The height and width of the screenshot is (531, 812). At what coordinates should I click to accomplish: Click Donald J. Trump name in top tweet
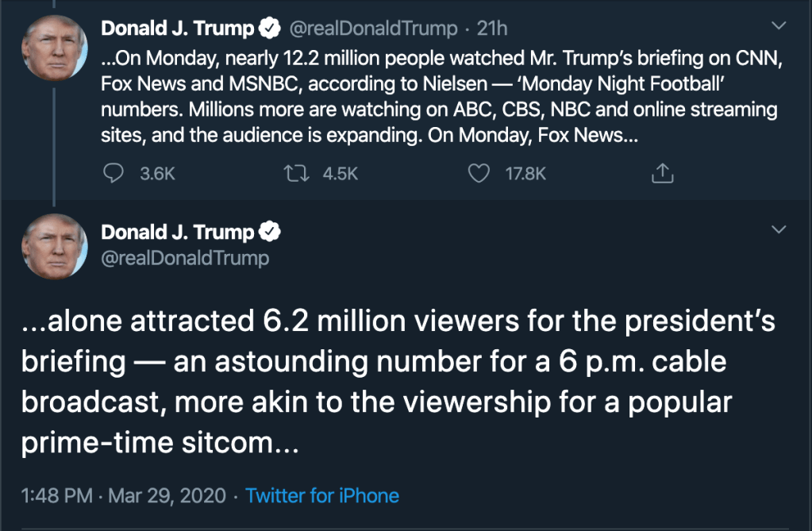point(178,29)
